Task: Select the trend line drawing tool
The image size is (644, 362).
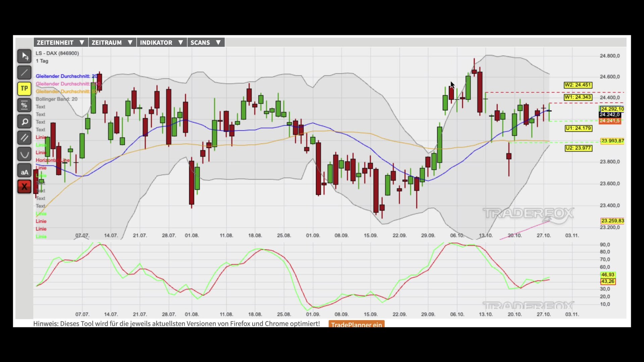Action: coord(24,72)
